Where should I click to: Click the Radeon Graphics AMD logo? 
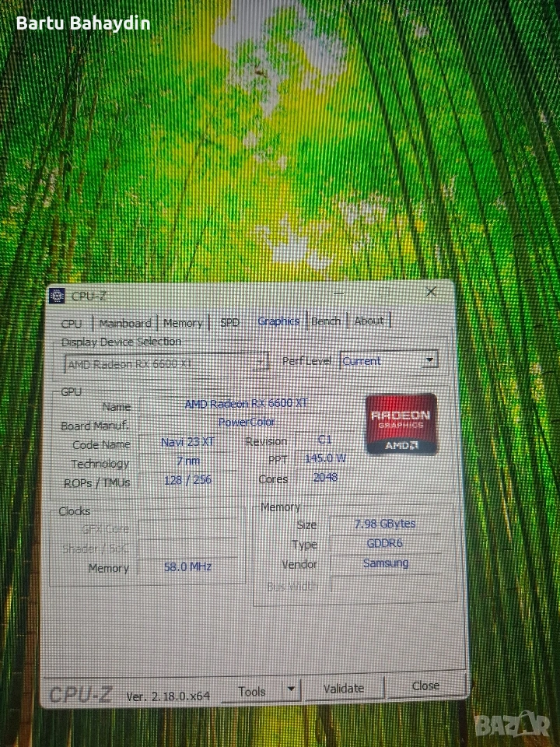(x=402, y=424)
